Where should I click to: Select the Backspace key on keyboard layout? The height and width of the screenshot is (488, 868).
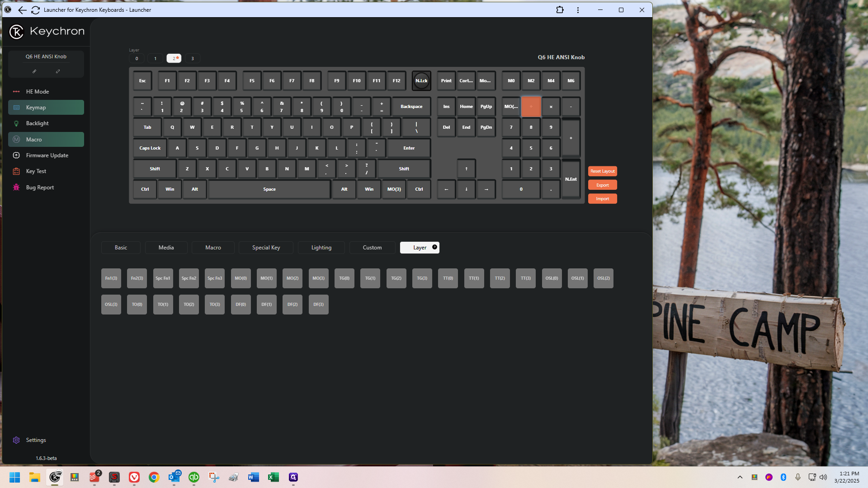(x=411, y=107)
